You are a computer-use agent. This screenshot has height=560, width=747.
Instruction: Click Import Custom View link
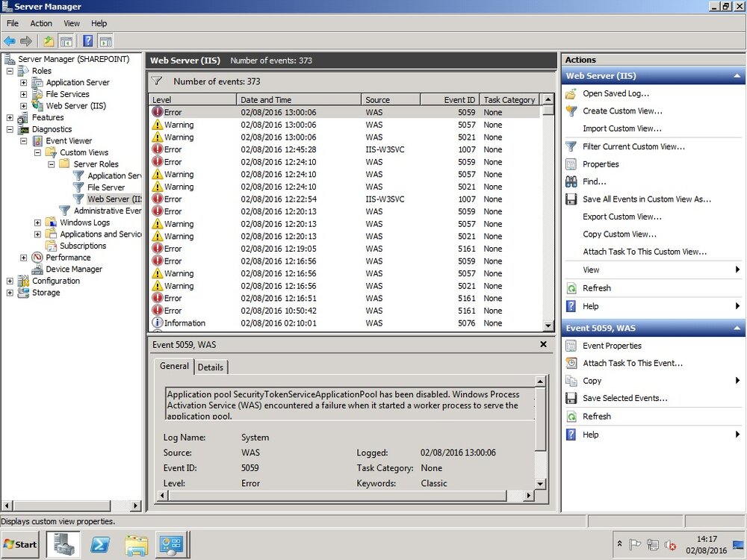(622, 128)
